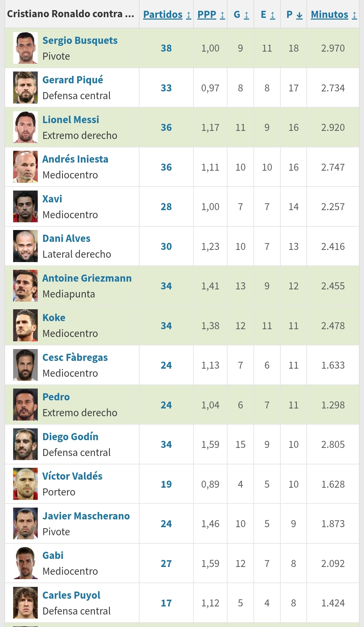Click Víctor Valdés portrait image

[x=25, y=484]
